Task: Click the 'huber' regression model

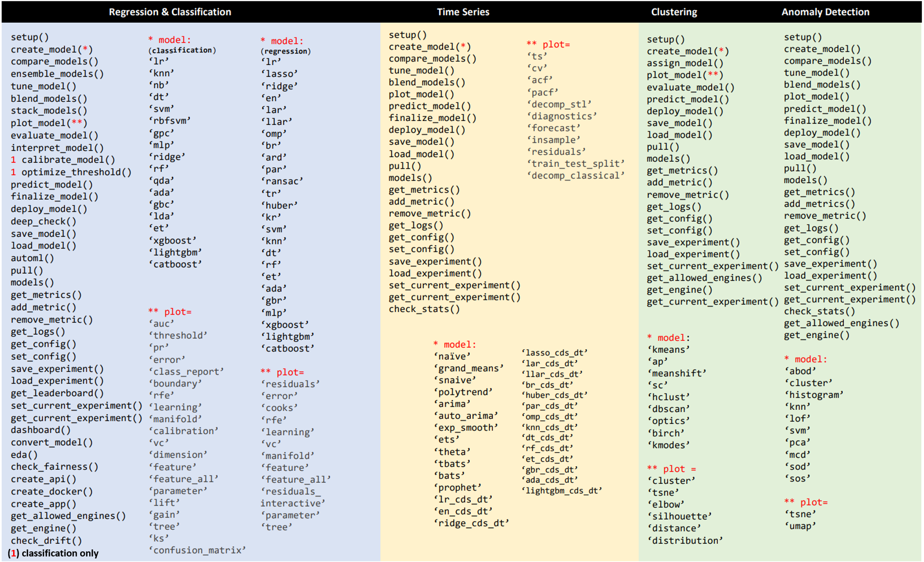Action: point(279,205)
